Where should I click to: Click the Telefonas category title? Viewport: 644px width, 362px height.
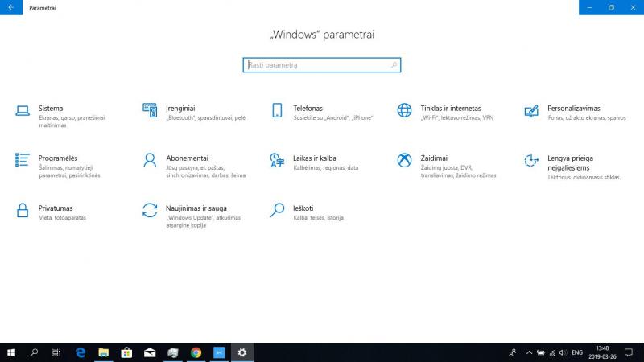click(x=308, y=109)
